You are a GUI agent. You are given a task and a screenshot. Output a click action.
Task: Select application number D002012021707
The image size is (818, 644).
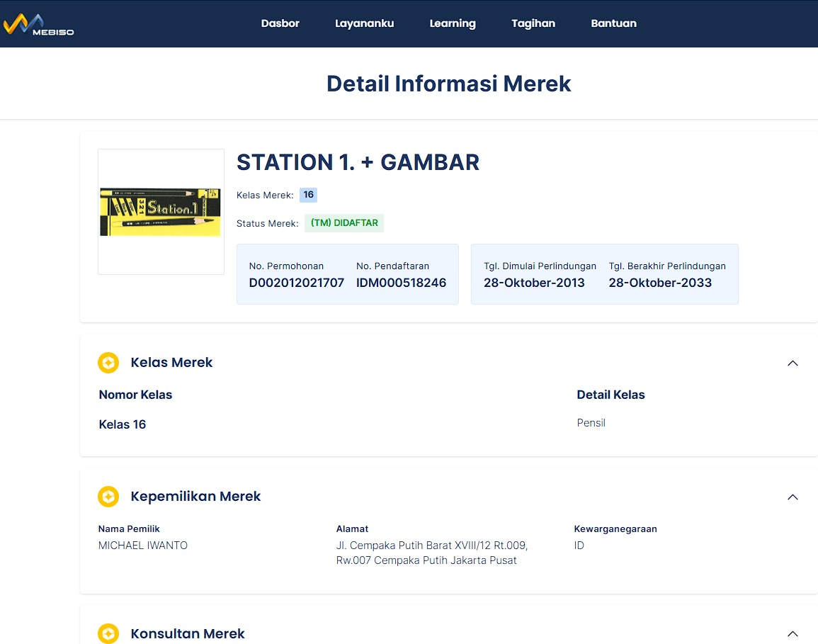click(296, 283)
